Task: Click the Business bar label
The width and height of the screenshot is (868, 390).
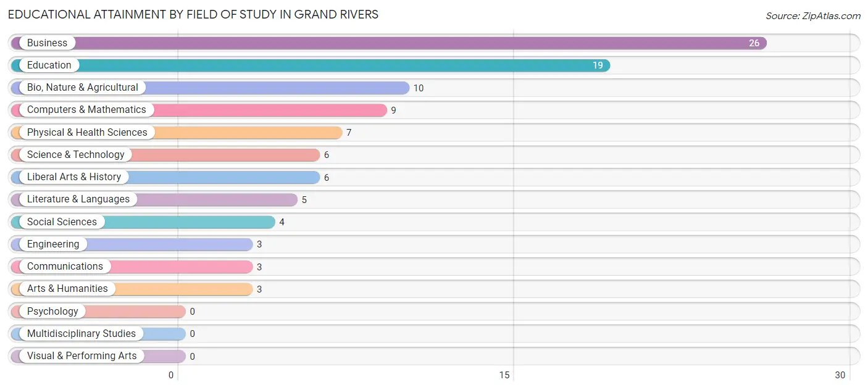Action: click(47, 43)
